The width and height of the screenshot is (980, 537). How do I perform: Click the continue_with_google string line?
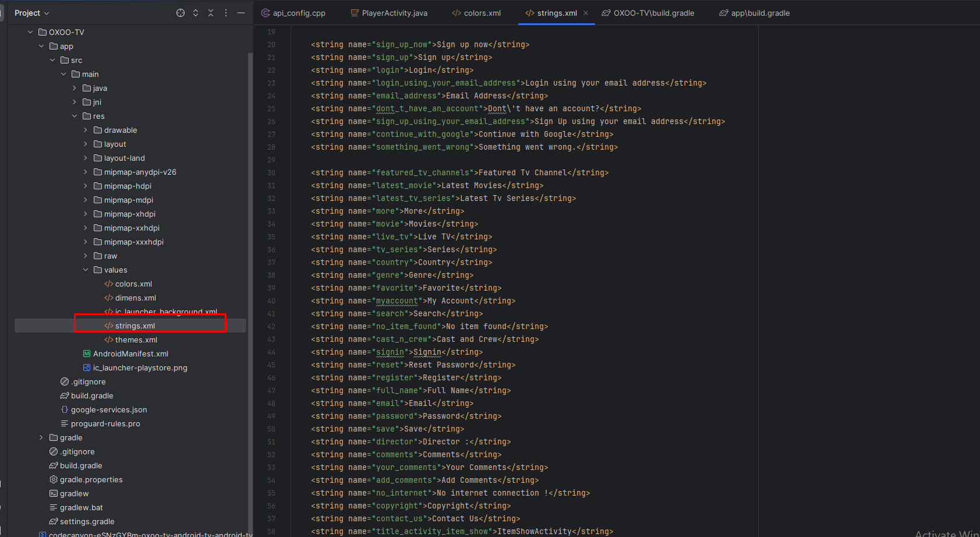pos(462,134)
